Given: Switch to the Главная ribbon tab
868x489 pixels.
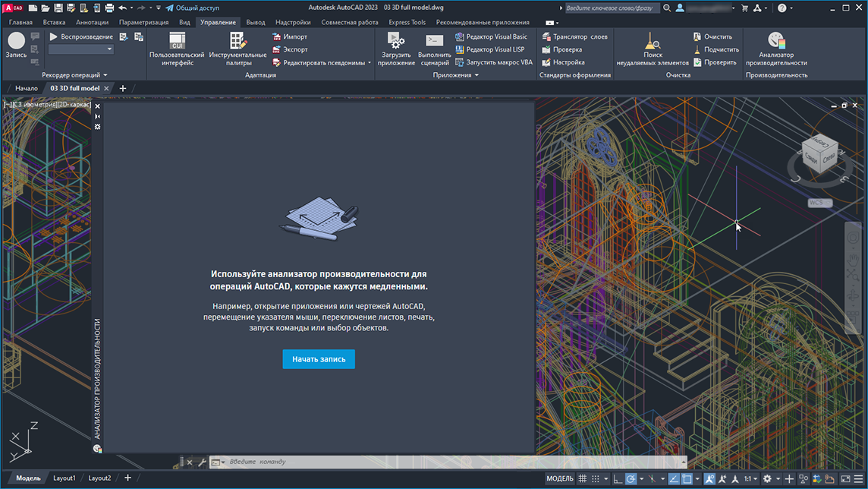Looking at the screenshot, I should [20, 22].
